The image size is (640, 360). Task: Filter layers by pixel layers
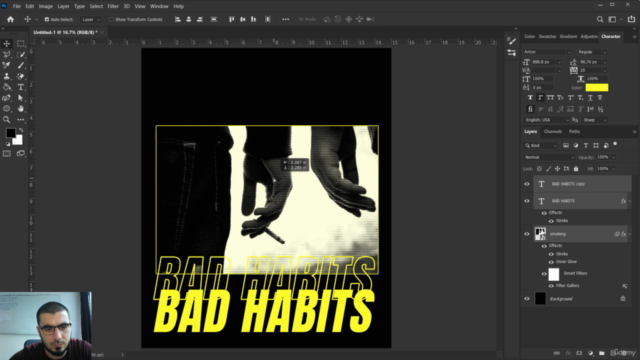tap(566, 145)
